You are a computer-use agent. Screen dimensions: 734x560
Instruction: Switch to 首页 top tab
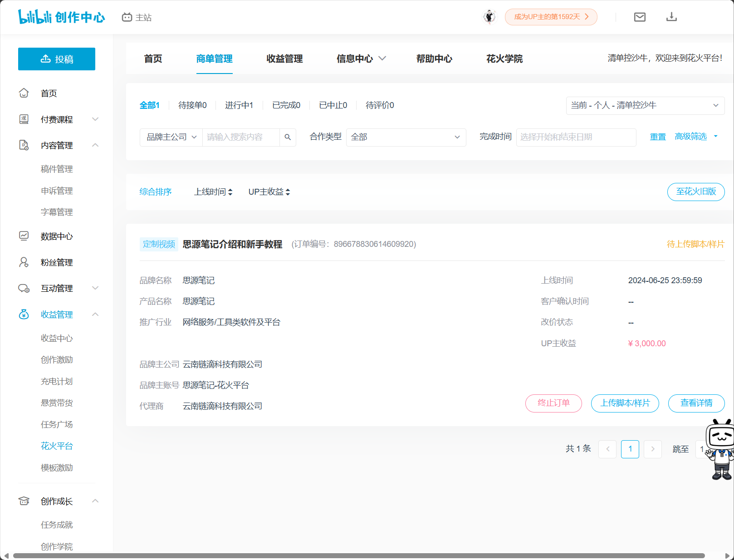point(153,59)
